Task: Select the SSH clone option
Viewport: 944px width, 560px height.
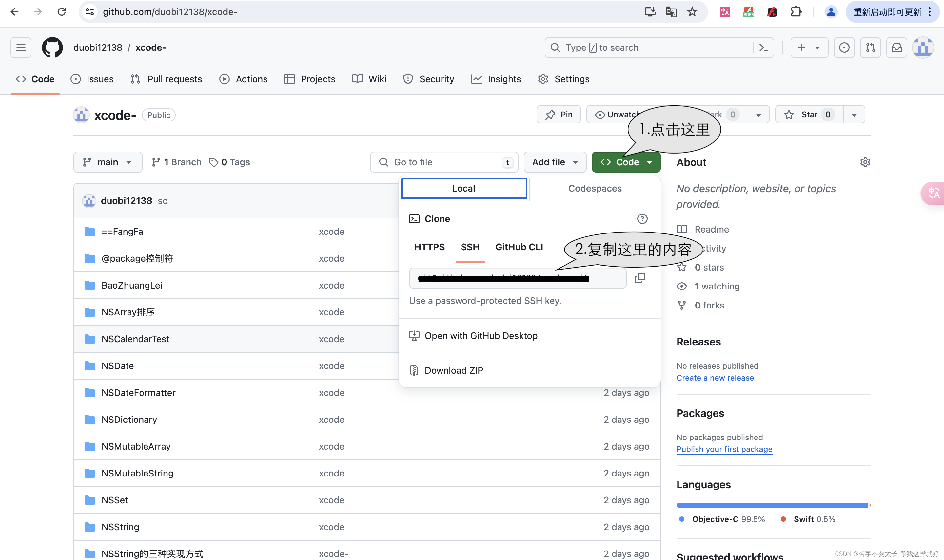Action: pos(470,247)
